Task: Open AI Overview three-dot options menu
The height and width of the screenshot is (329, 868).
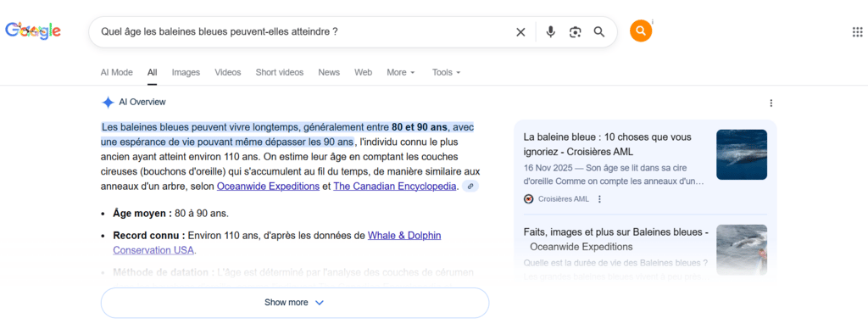Action: pos(771,103)
